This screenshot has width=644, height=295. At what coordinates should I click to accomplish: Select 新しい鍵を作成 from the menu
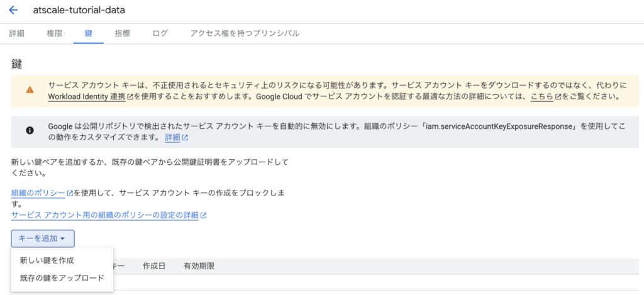[47, 260]
